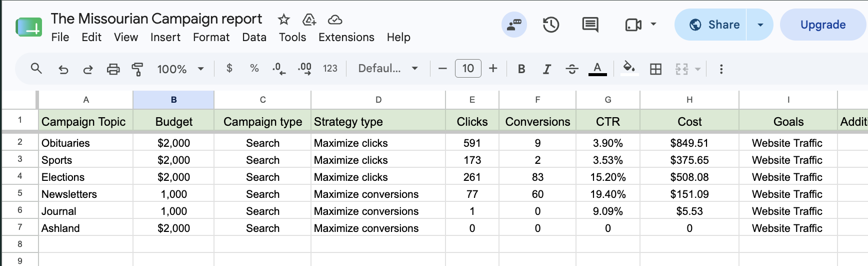Open the 100% zoom dropdown

[180, 69]
